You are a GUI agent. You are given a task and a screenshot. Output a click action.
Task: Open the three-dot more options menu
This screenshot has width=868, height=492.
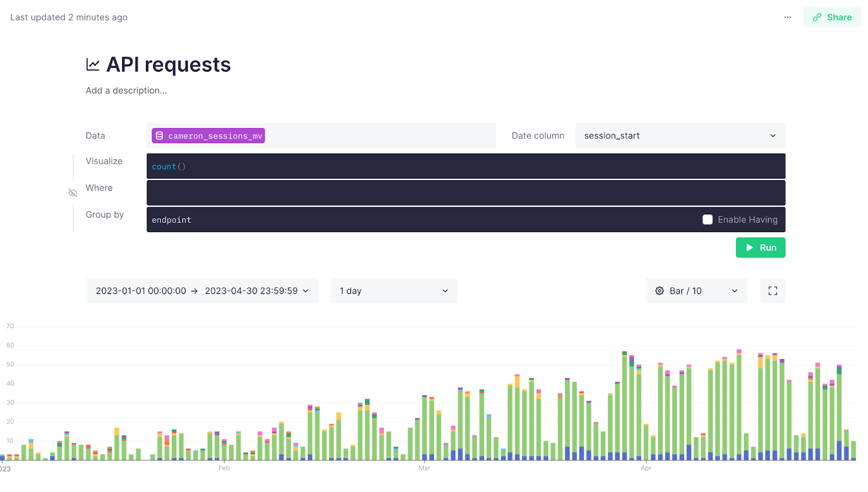pyautogui.click(x=788, y=17)
